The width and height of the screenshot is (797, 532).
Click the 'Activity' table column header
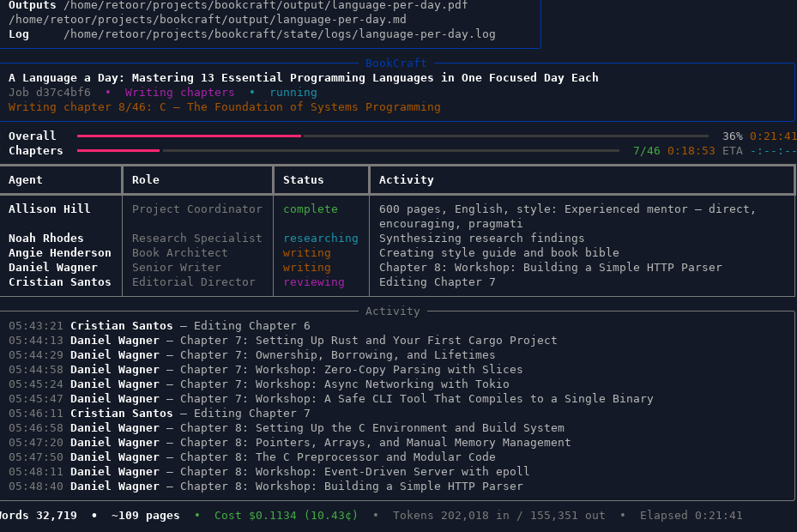pyautogui.click(x=406, y=180)
